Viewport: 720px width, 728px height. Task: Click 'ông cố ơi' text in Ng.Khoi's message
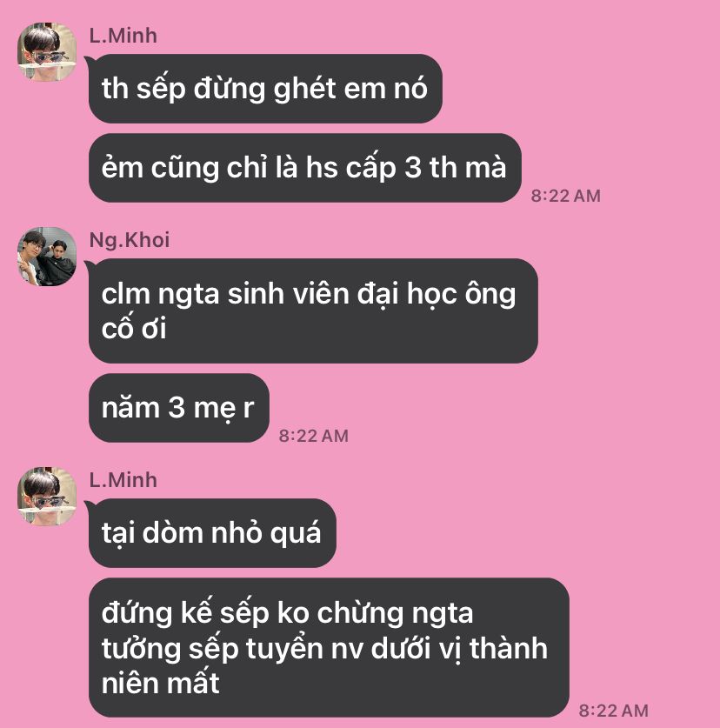[308, 311]
